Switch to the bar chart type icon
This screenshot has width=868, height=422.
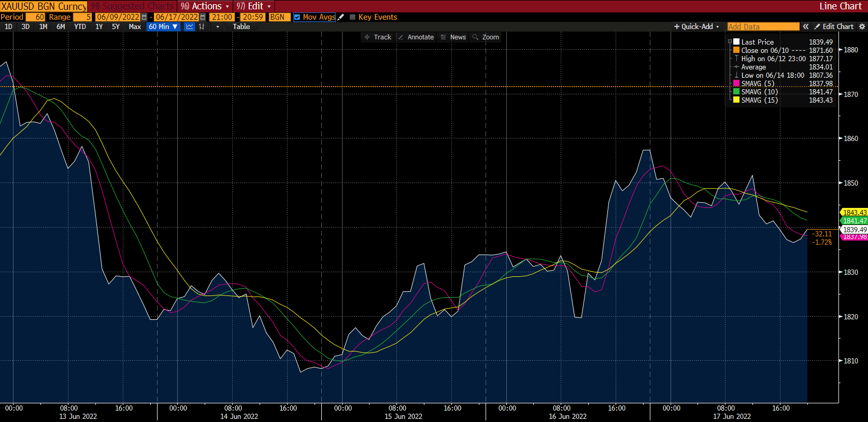(202, 26)
